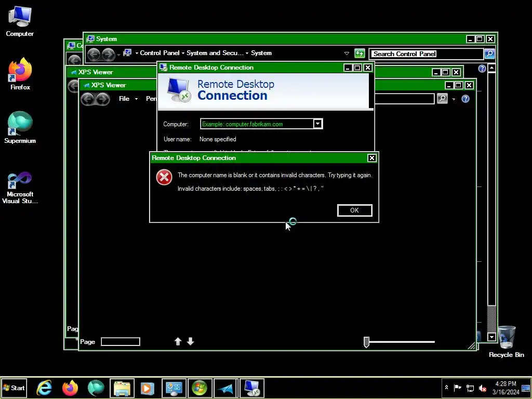The height and width of the screenshot is (399, 532).
Task: Launch Supermium from the taskbar
Action: 96,388
